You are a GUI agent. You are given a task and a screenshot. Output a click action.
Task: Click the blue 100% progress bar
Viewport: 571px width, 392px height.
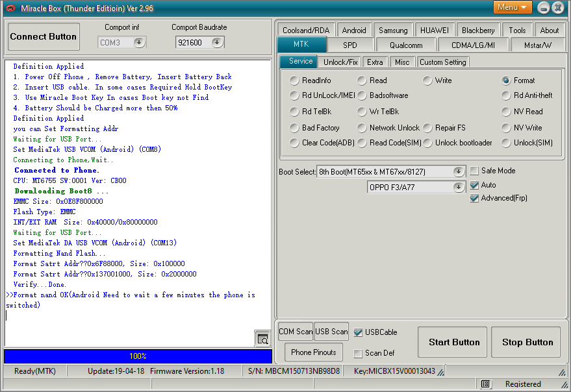click(138, 356)
